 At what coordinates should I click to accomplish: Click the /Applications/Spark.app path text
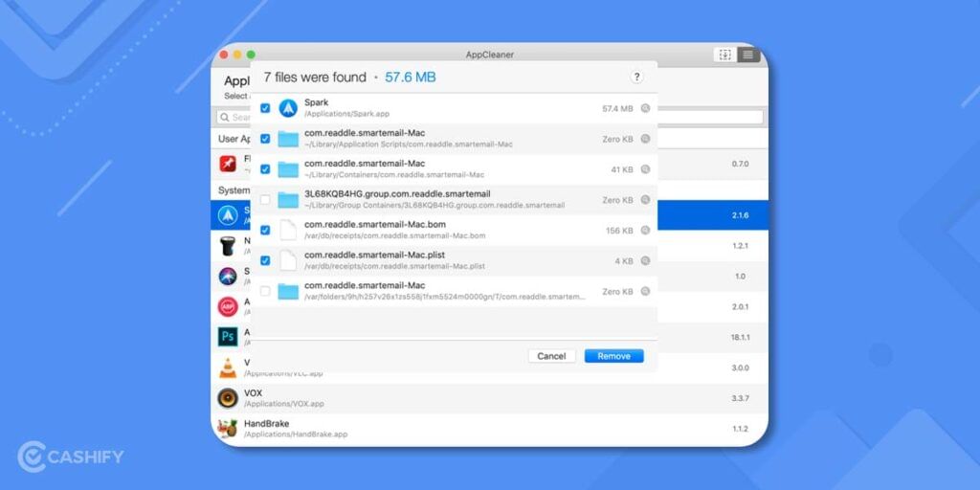tap(346, 114)
